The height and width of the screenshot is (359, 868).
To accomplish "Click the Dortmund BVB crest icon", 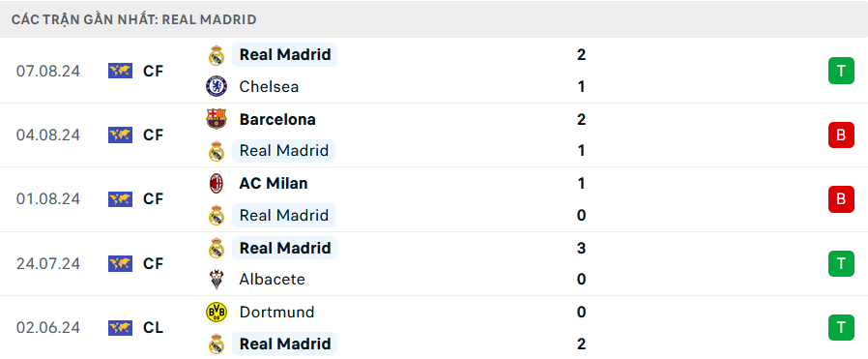I will click(217, 313).
